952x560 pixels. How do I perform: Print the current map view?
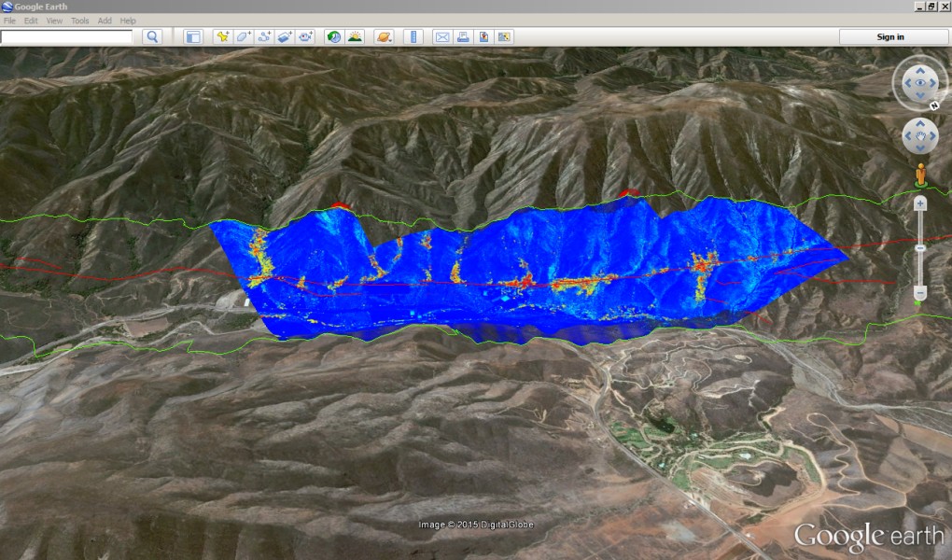463,36
